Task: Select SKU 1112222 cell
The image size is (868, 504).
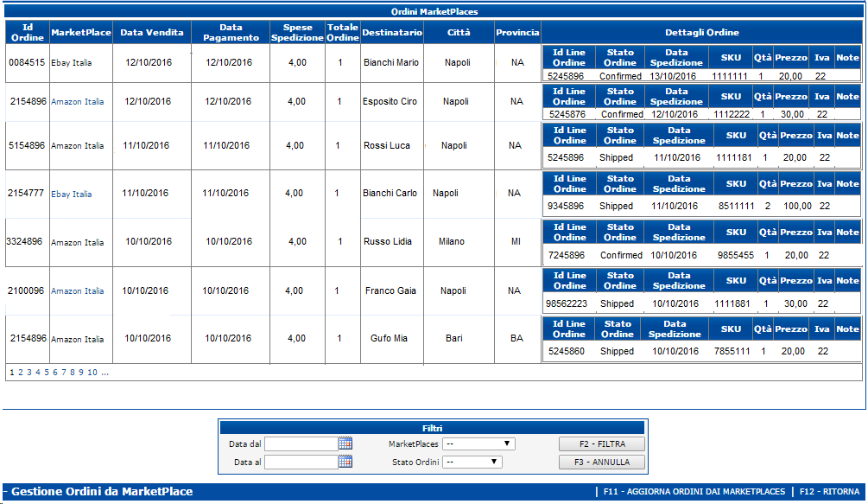Action: 732,115
